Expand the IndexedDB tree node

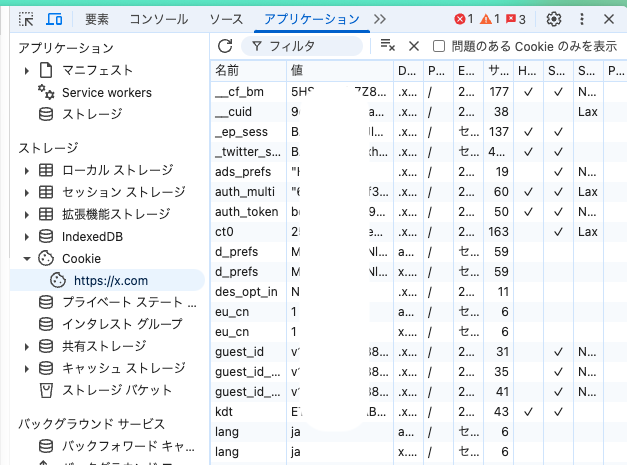pyautogui.click(x=27, y=236)
